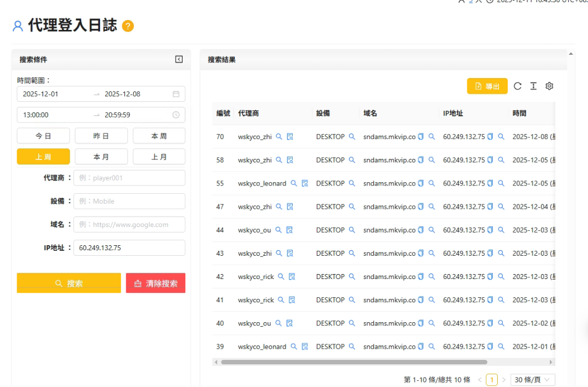Click the 搜索 search button
The height and width of the screenshot is (387, 588).
69,283
